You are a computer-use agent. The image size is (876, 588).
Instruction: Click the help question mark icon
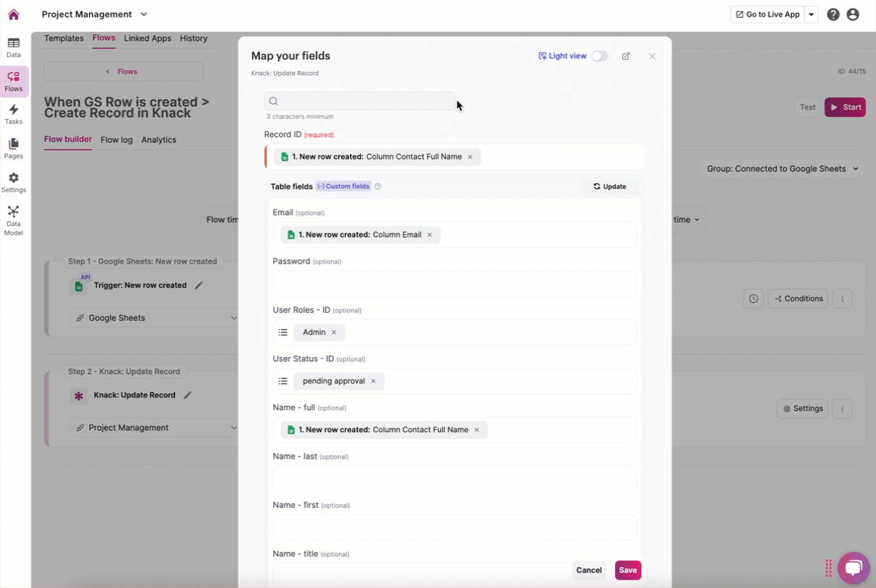pos(833,14)
